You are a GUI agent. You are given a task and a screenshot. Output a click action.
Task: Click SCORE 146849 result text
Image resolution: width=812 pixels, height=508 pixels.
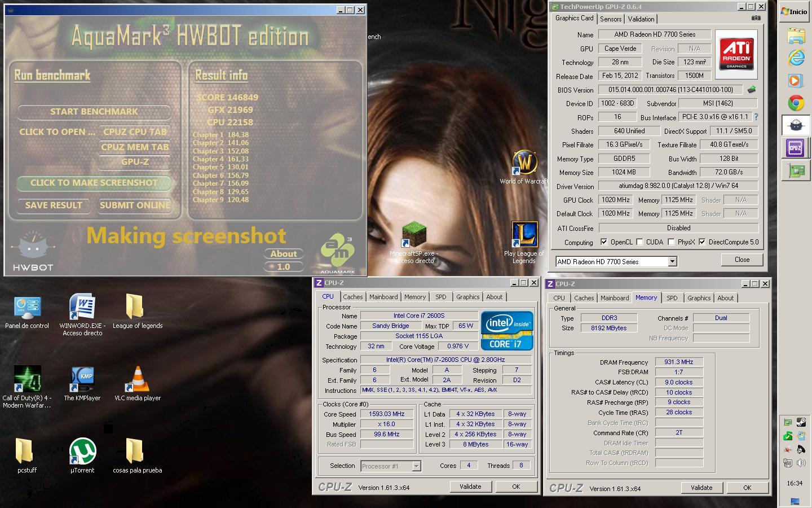point(227,97)
